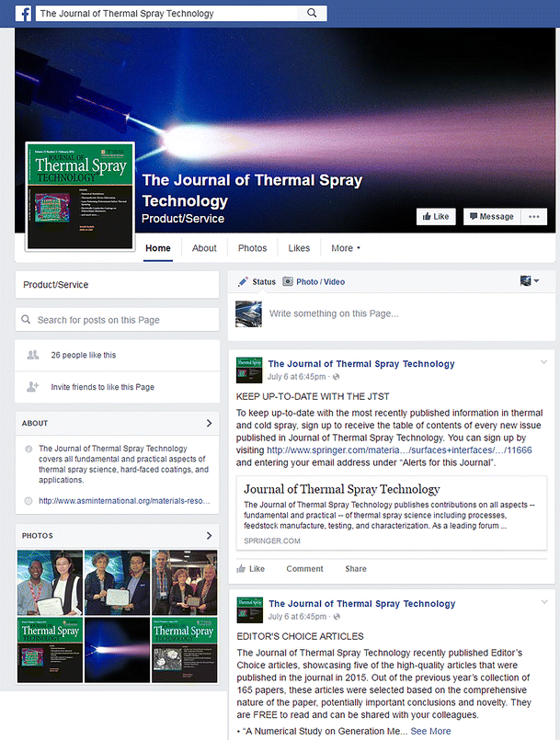Click thumbs-up Like icon on first post
Screen dimensions: 560x740
click(x=241, y=569)
